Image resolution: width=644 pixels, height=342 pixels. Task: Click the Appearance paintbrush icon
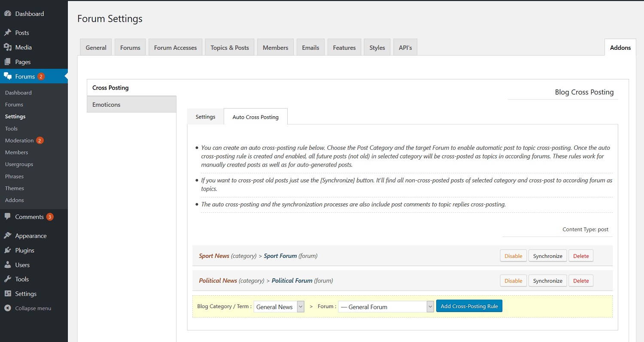click(x=8, y=236)
